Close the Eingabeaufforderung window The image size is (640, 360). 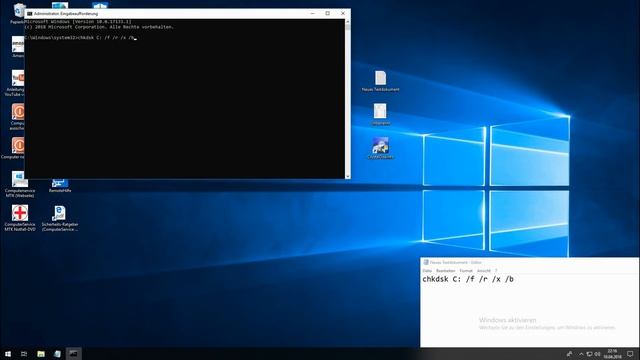(x=343, y=13)
